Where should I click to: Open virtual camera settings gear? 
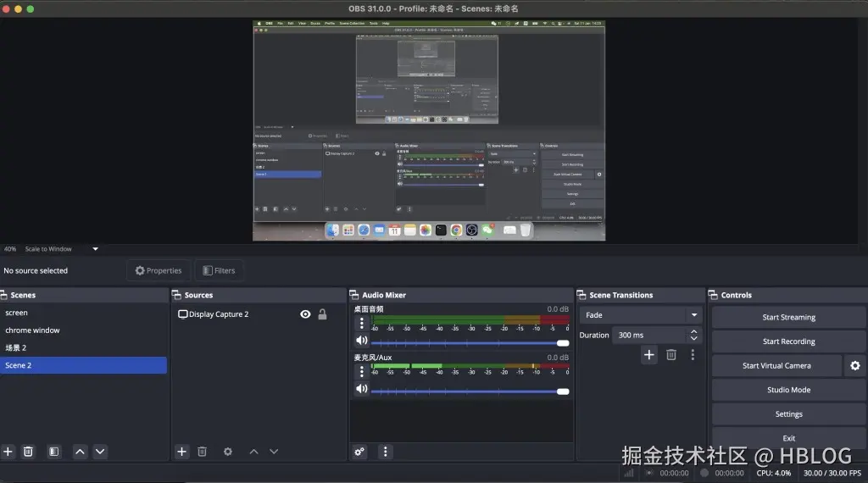click(x=854, y=366)
